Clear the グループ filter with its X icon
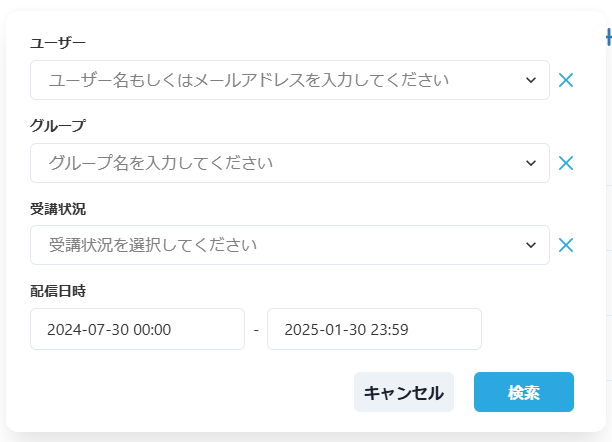Screen dimensions: 612x442 coord(566,163)
